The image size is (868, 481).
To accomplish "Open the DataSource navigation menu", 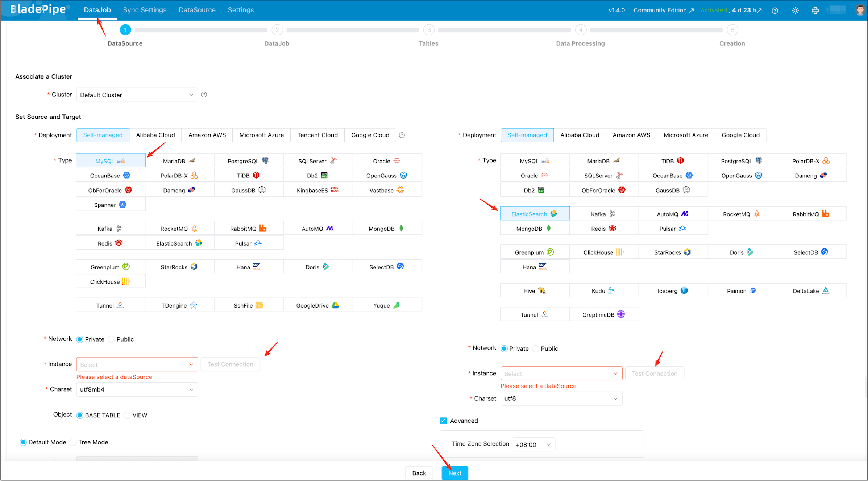I will point(197,10).
